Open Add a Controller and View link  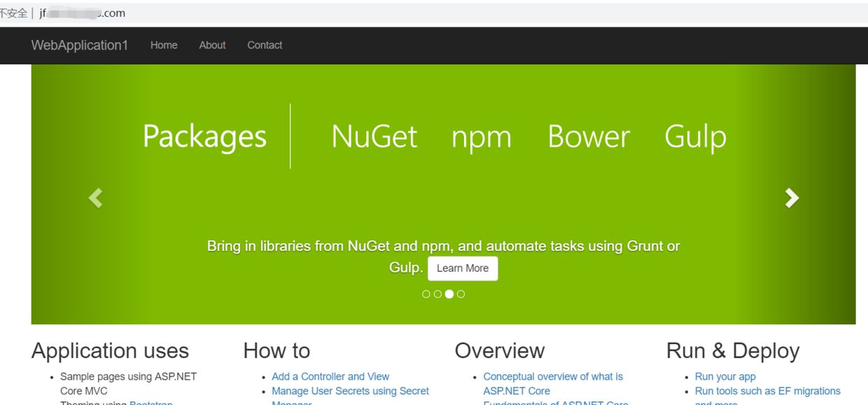(330, 376)
